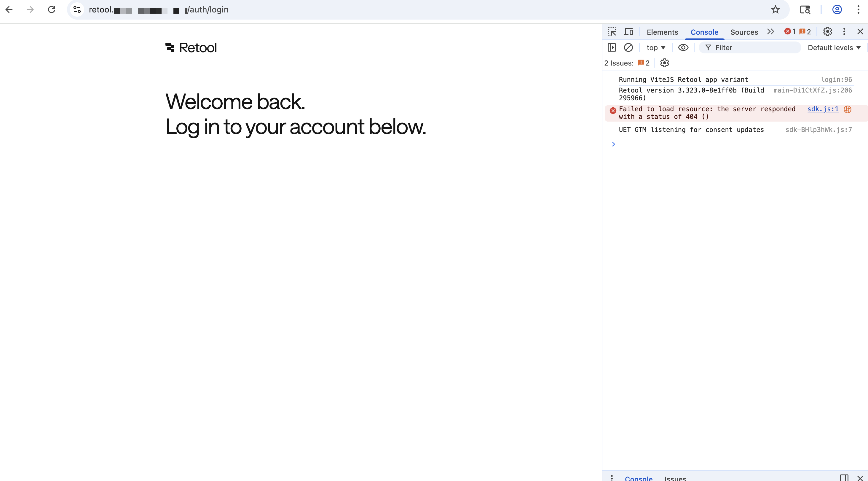Bookmark this page with star icon
The image size is (868, 481).
pos(775,9)
